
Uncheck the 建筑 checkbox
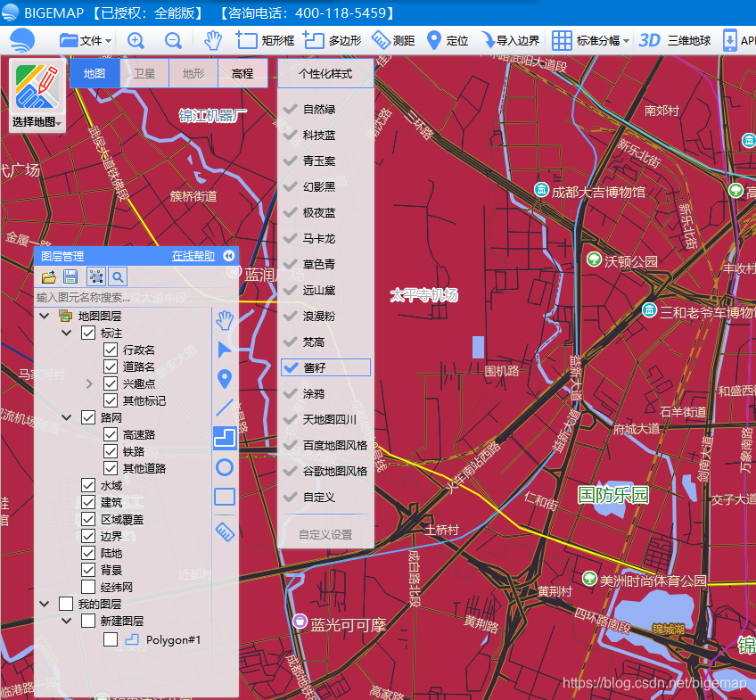(x=88, y=502)
